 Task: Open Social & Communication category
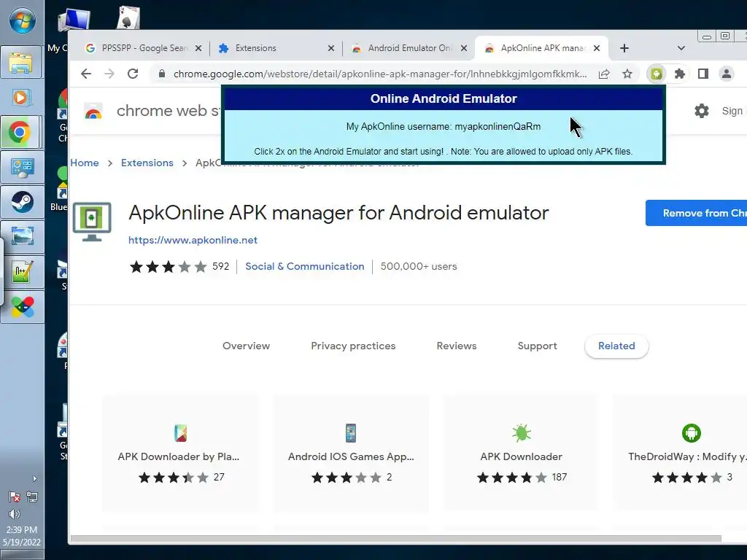click(305, 266)
